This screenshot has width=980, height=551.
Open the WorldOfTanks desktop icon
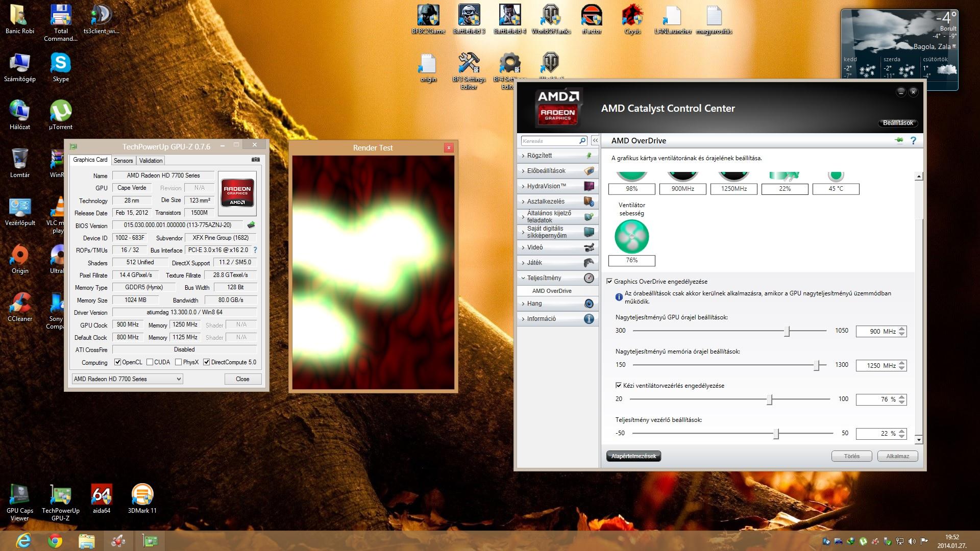[x=551, y=19]
